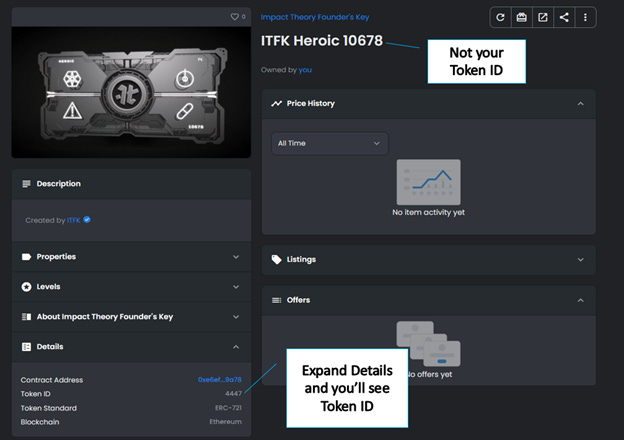The height and width of the screenshot is (440, 624).
Task: Open the All Time range dropdown
Action: 330,143
